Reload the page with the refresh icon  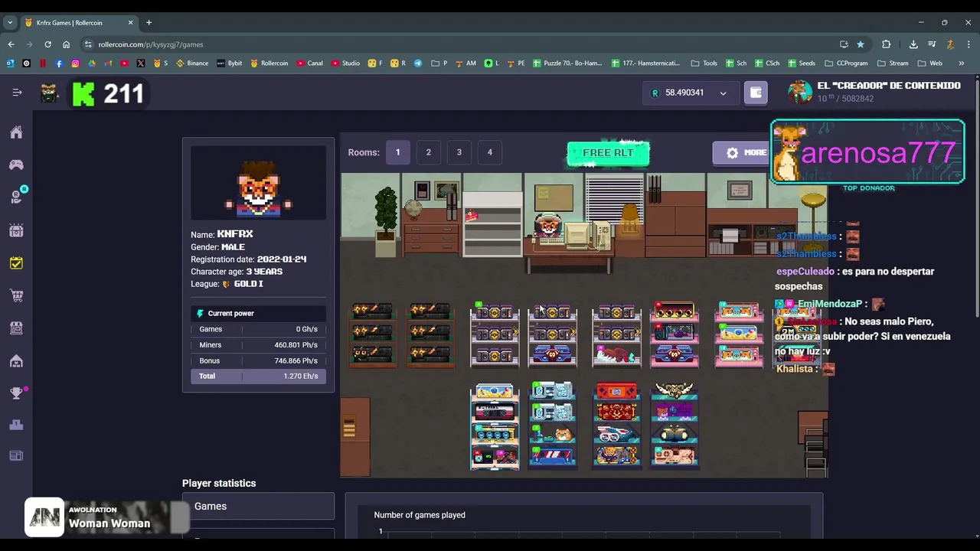pyautogui.click(x=47, y=44)
